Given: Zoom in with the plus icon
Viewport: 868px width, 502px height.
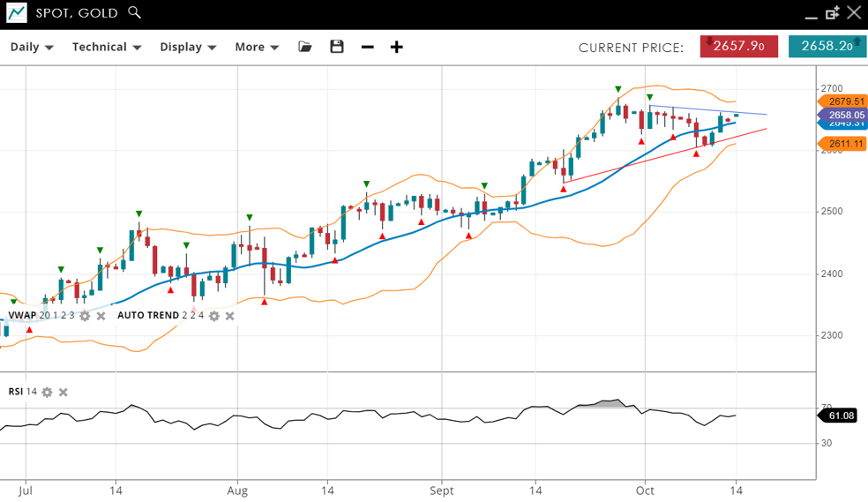Looking at the screenshot, I should [397, 47].
